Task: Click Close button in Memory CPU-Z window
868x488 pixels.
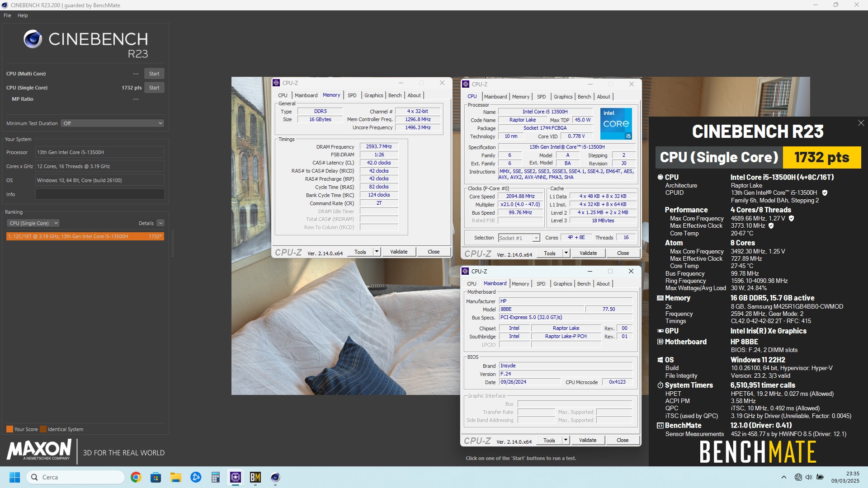Action: coord(434,252)
